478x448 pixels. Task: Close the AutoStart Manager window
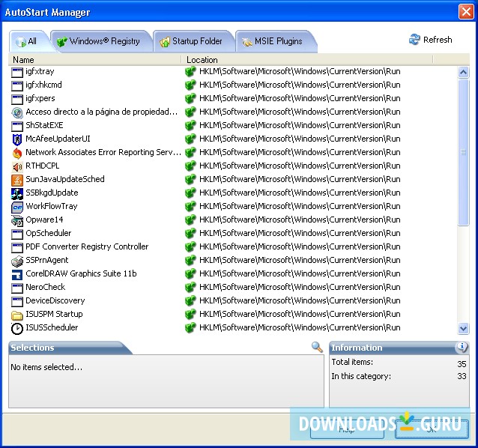pos(466,12)
